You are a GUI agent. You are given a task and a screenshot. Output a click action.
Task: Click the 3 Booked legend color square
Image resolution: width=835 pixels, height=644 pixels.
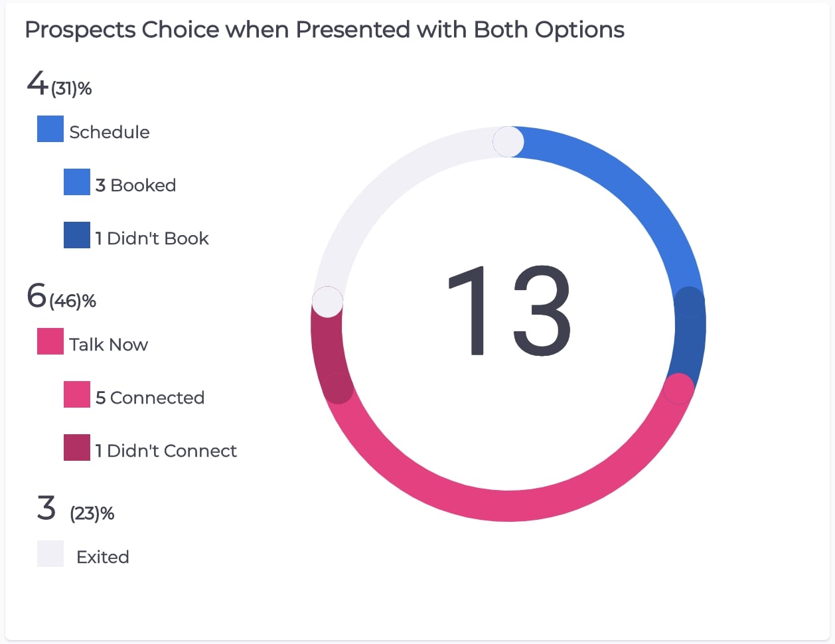point(77,182)
